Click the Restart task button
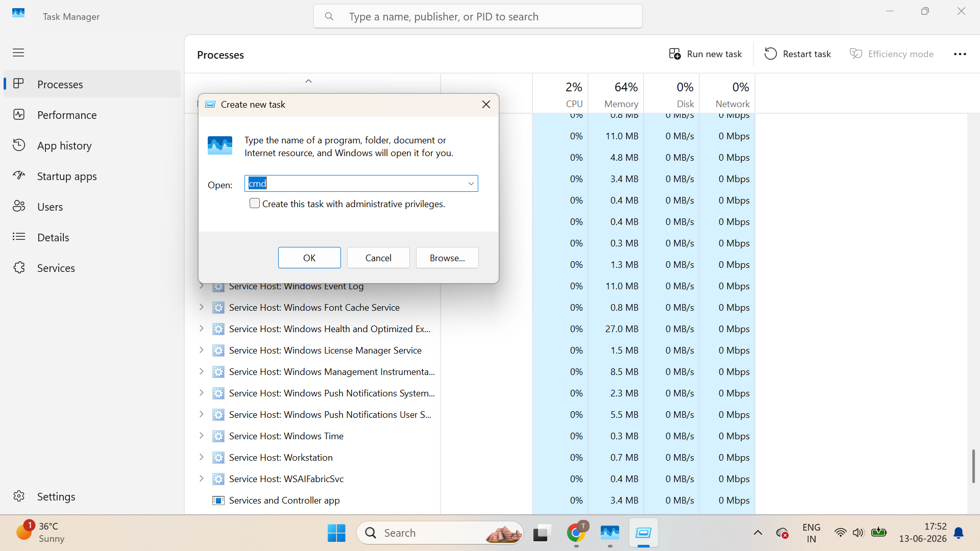980x551 pixels. 797,54
